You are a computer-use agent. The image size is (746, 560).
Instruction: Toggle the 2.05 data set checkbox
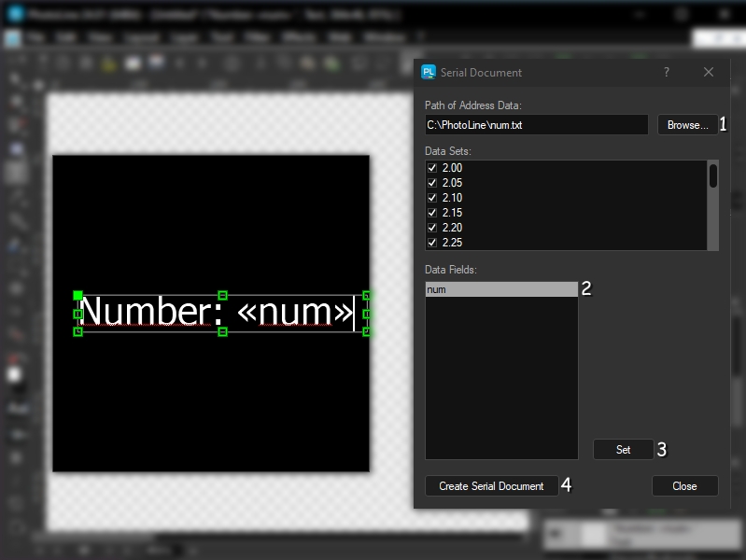pyautogui.click(x=432, y=183)
